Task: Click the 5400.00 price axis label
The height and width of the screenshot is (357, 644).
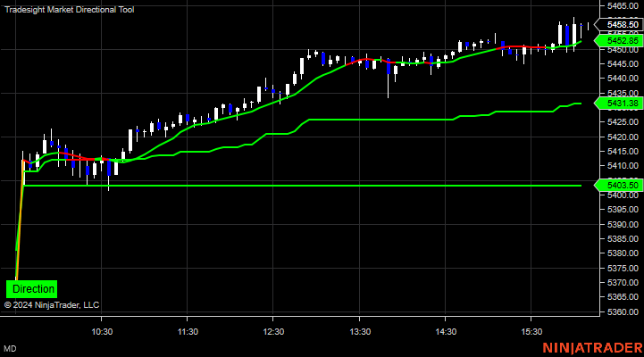Action: tap(623, 195)
